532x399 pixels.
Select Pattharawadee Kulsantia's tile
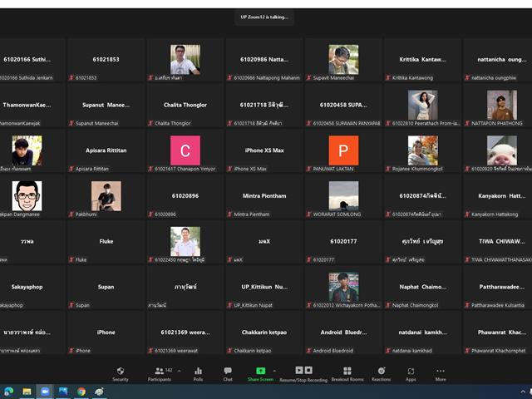pyautogui.click(x=497, y=287)
